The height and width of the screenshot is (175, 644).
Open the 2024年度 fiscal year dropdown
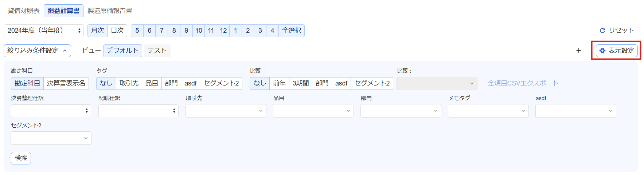coord(44,31)
